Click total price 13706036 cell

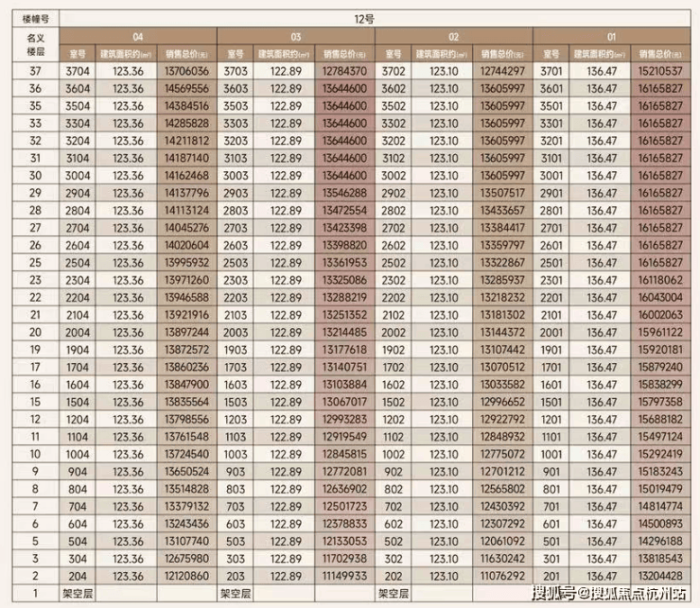tap(186, 71)
